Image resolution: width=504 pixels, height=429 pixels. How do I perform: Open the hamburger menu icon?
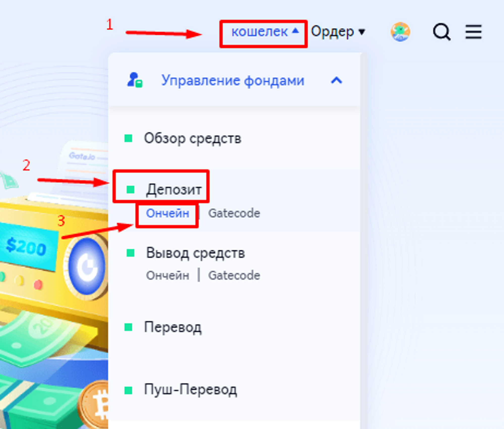[x=474, y=32]
